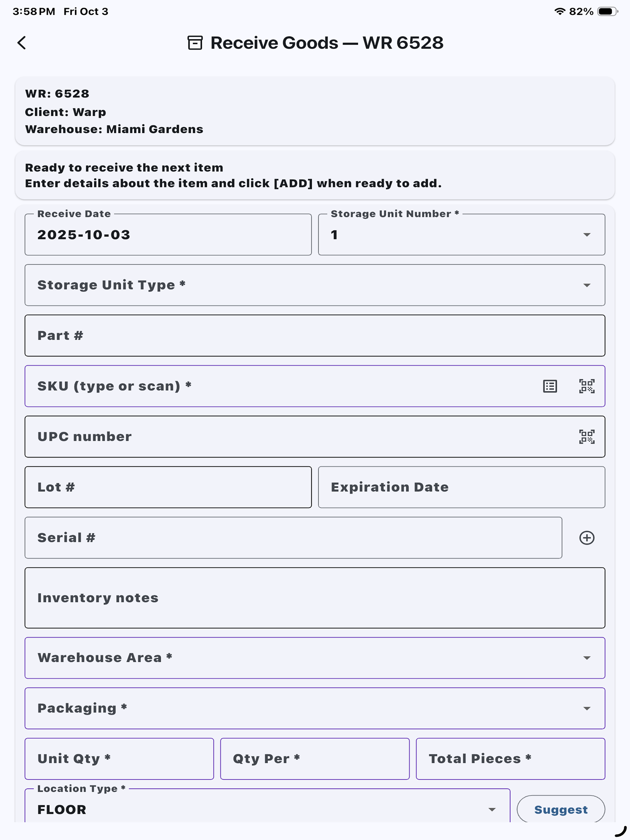The width and height of the screenshot is (630, 840).
Task: Tap the Wi-Fi status icon
Action: (560, 11)
